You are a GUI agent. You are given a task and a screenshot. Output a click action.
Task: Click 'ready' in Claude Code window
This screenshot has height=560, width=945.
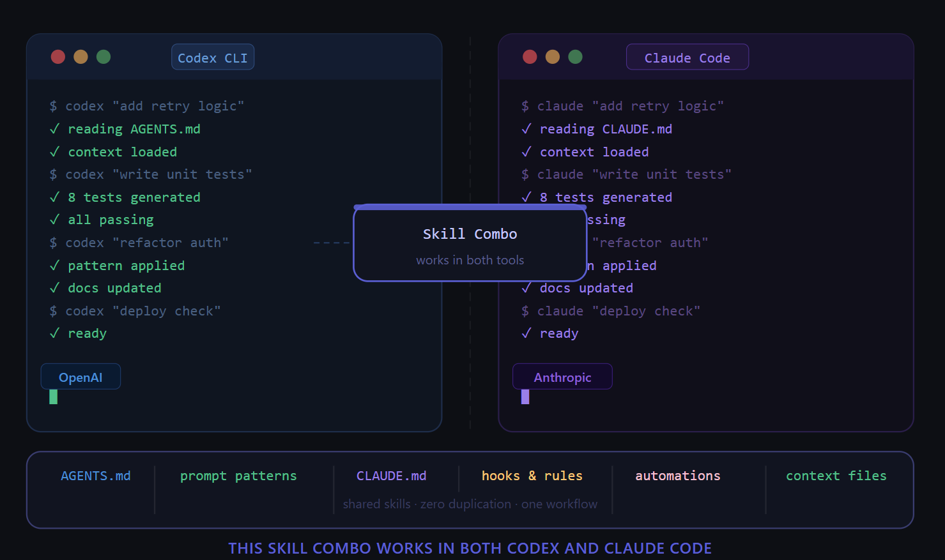pos(559,333)
